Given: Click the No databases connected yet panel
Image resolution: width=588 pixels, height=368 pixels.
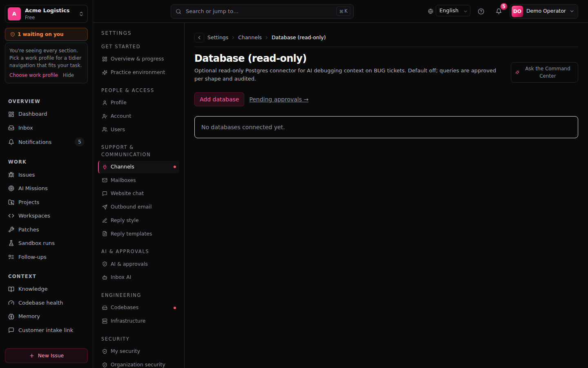Looking at the screenshot, I should pyautogui.click(x=386, y=127).
